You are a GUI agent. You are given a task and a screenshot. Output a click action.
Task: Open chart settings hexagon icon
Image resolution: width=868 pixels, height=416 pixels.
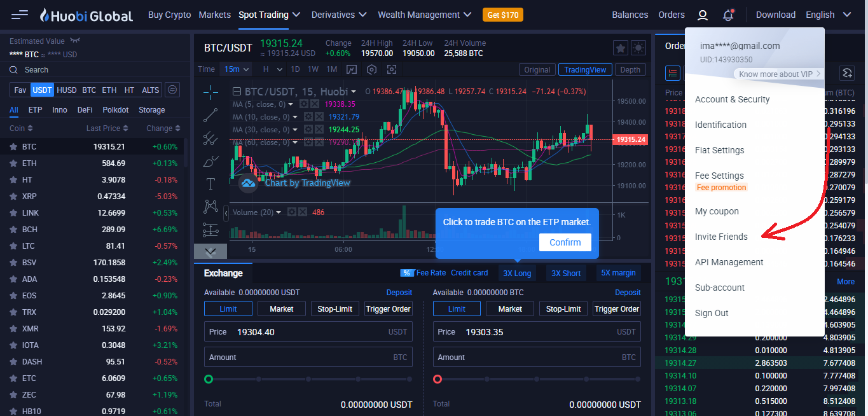372,69
